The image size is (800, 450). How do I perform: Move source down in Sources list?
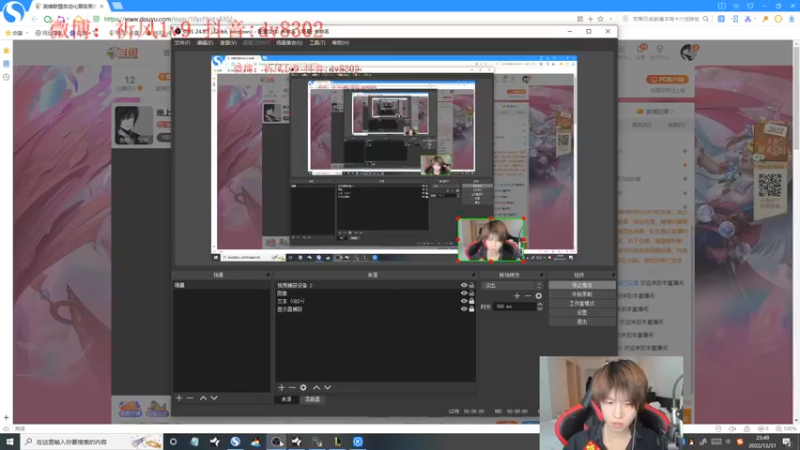coord(328,388)
